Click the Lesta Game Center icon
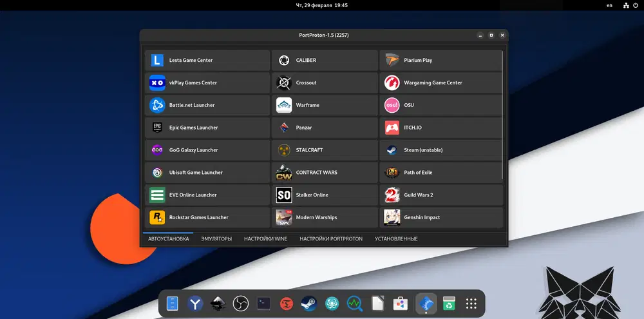The width and height of the screenshot is (644, 319). (157, 61)
